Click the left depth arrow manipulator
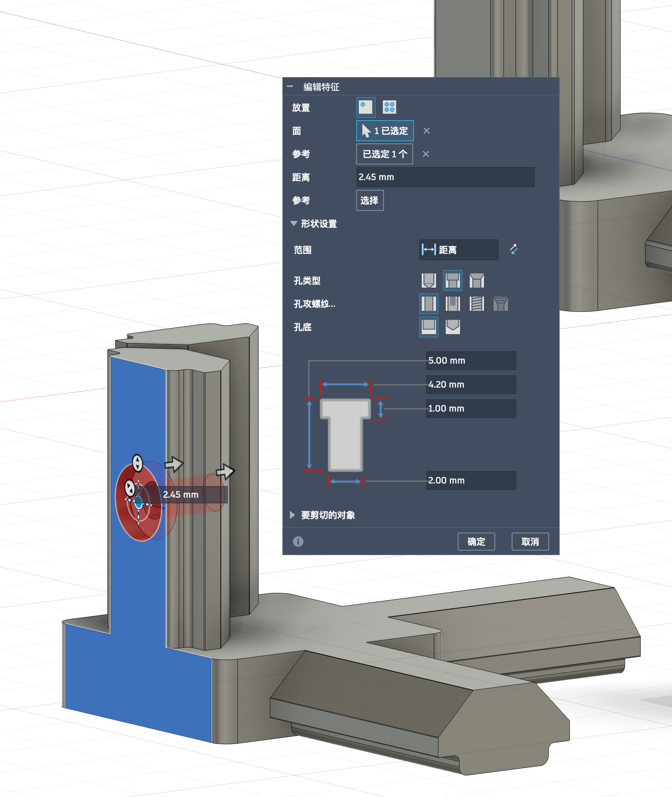This screenshot has width=672, height=797. pos(174,464)
